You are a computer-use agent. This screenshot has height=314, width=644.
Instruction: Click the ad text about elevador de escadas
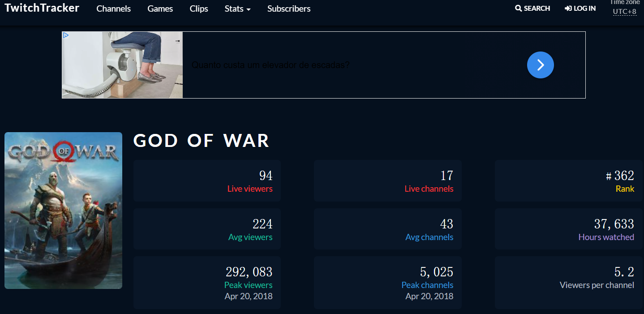point(270,65)
